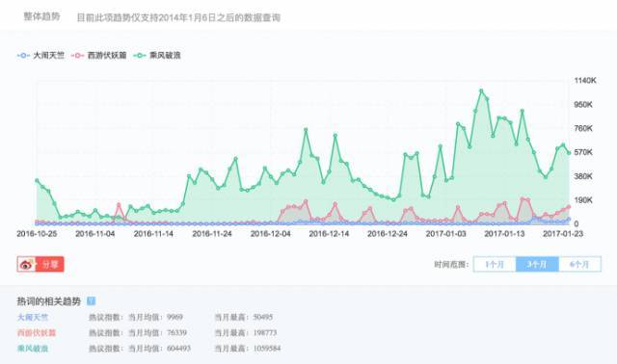Viewport: 617px width, 364px height.
Task: Open the 西游伏妖篇 hot-word link
Action: click(x=37, y=332)
